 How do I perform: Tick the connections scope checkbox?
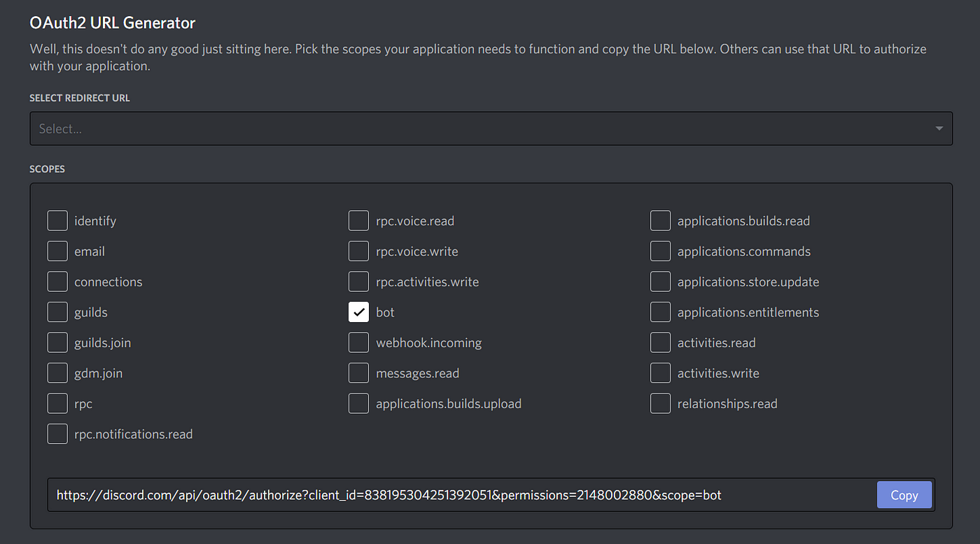pyautogui.click(x=57, y=281)
